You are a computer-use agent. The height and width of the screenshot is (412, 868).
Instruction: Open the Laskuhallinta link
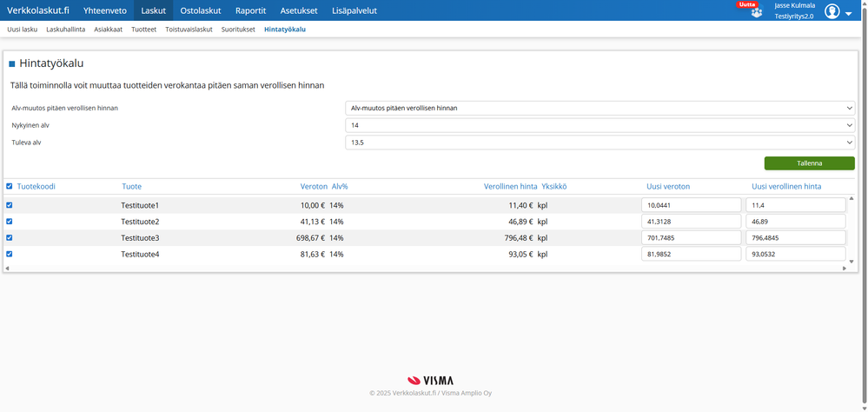[x=66, y=30]
